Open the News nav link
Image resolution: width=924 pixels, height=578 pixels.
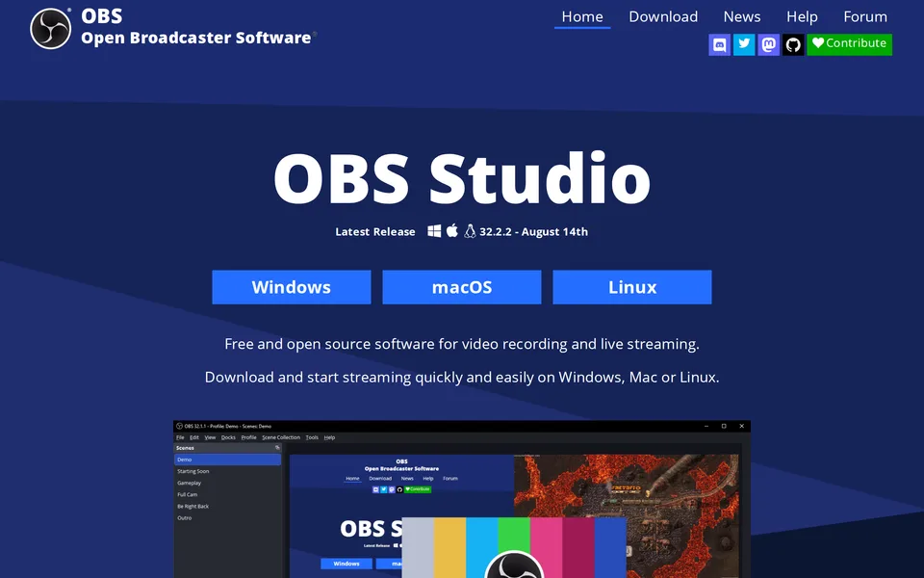point(742,16)
